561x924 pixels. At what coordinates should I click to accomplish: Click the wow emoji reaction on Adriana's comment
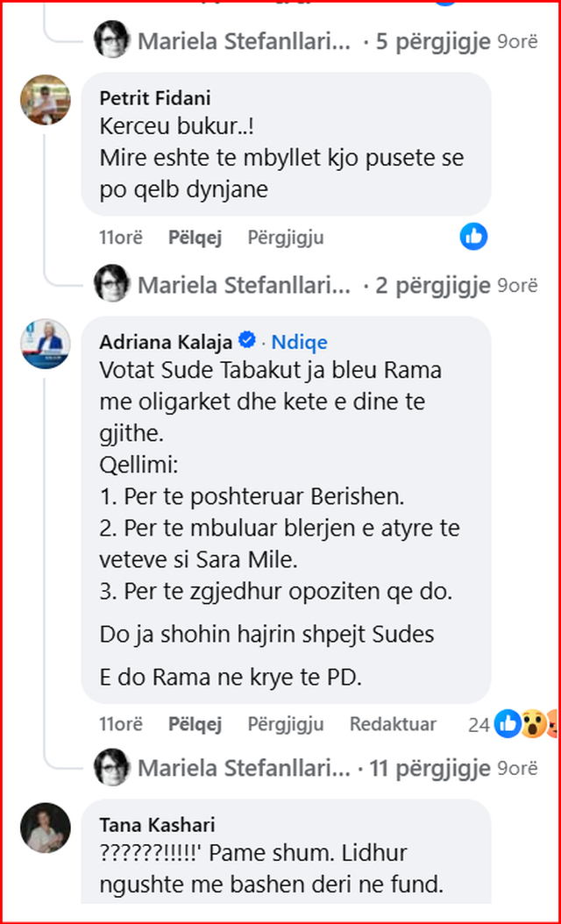pos(531,724)
